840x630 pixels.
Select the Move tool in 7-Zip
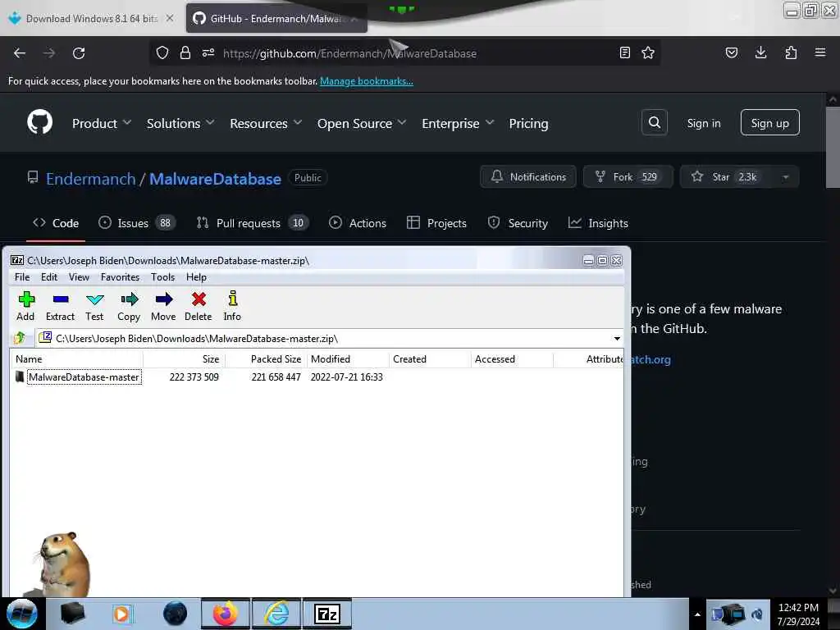(163, 307)
